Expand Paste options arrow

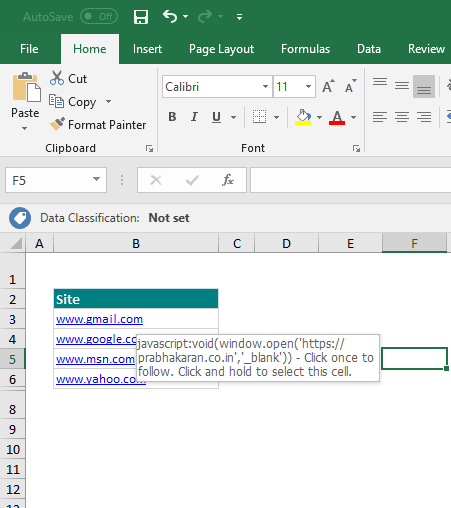(25, 128)
